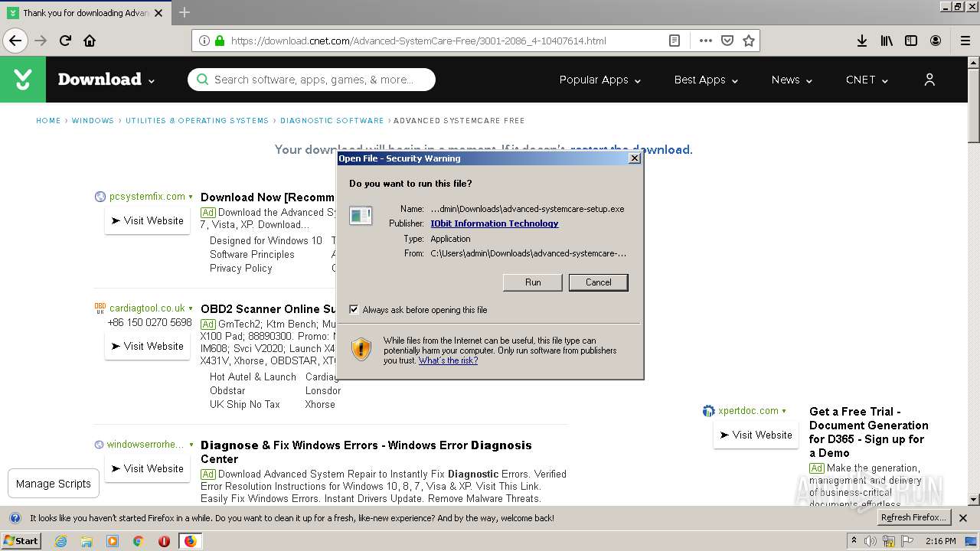Viewport: 980px width, 551px height.
Task: Open Diagnose & Fix Windows Errors ad title
Action: (x=366, y=452)
